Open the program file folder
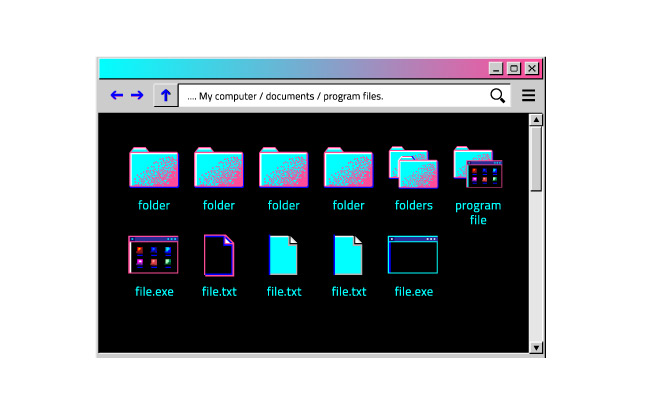Screen dimensions: 650x397 click(478, 167)
